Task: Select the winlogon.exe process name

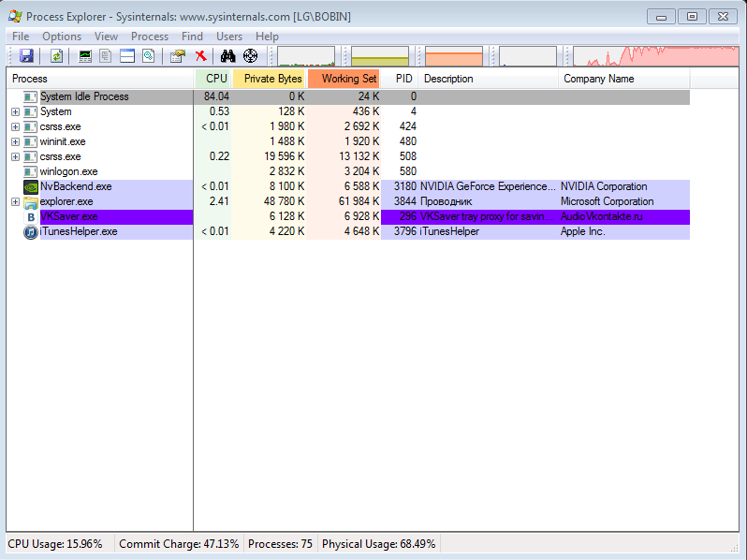Action: [x=69, y=171]
